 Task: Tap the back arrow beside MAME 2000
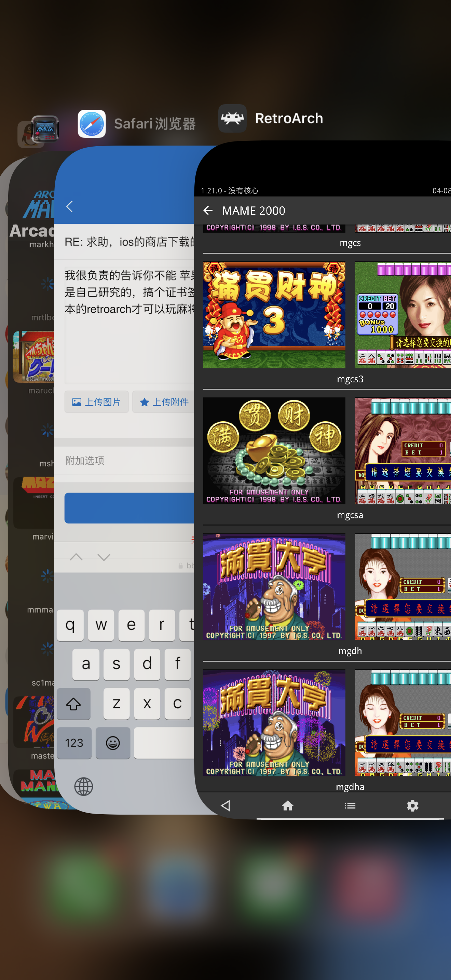point(208,210)
